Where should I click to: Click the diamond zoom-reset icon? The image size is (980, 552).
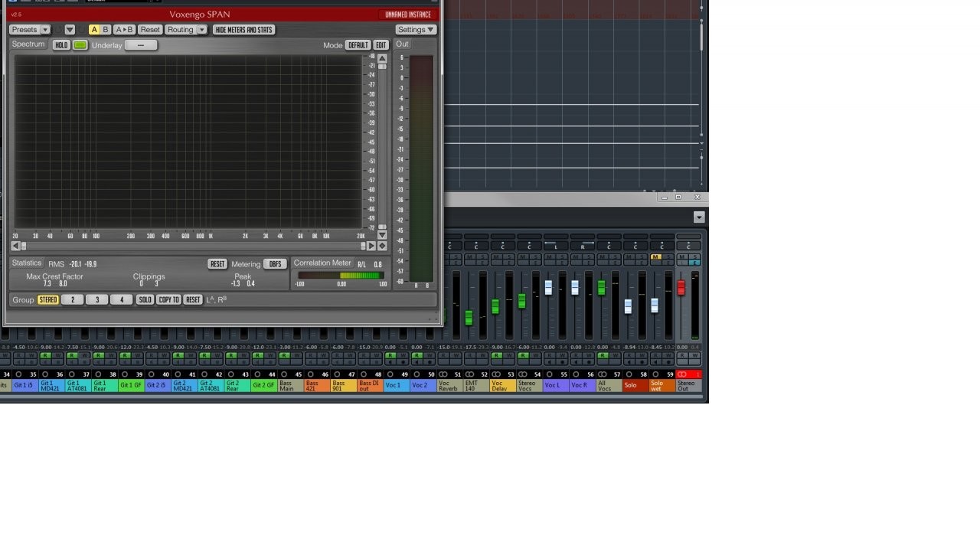382,246
